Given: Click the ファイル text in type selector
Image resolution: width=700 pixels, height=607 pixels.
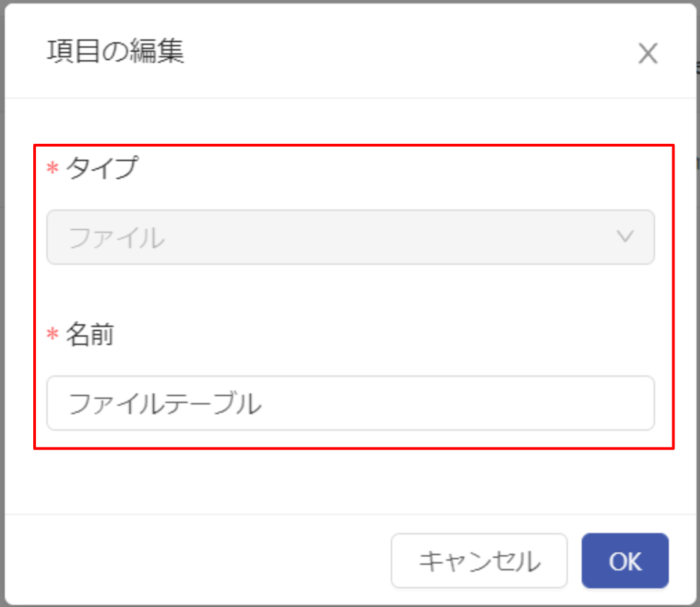Looking at the screenshot, I should (x=117, y=237).
